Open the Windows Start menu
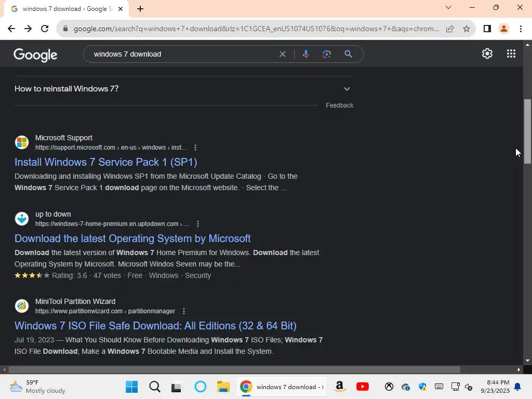 coord(131,387)
